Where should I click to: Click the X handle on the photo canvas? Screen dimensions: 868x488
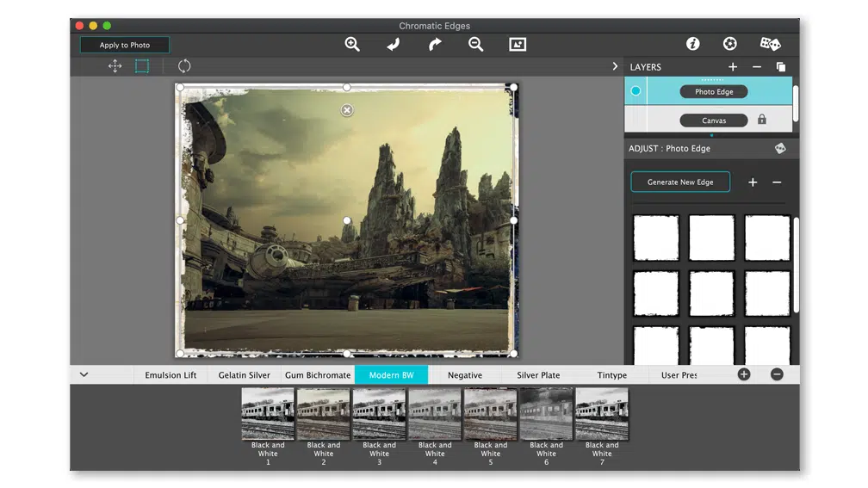[347, 110]
